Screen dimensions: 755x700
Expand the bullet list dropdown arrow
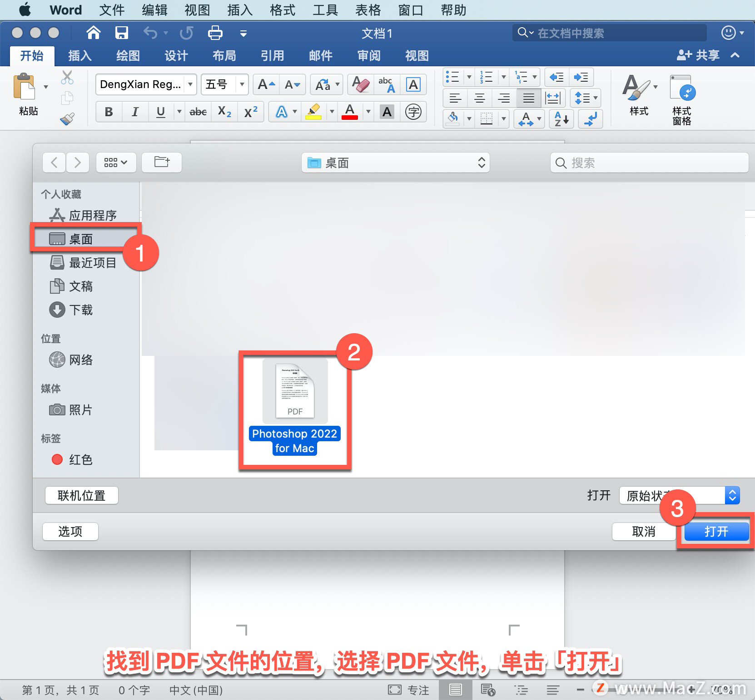click(469, 77)
